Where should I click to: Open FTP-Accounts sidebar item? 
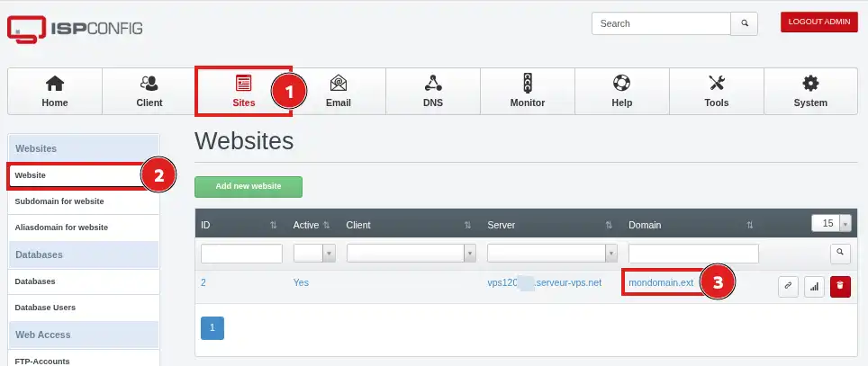pyautogui.click(x=84, y=358)
